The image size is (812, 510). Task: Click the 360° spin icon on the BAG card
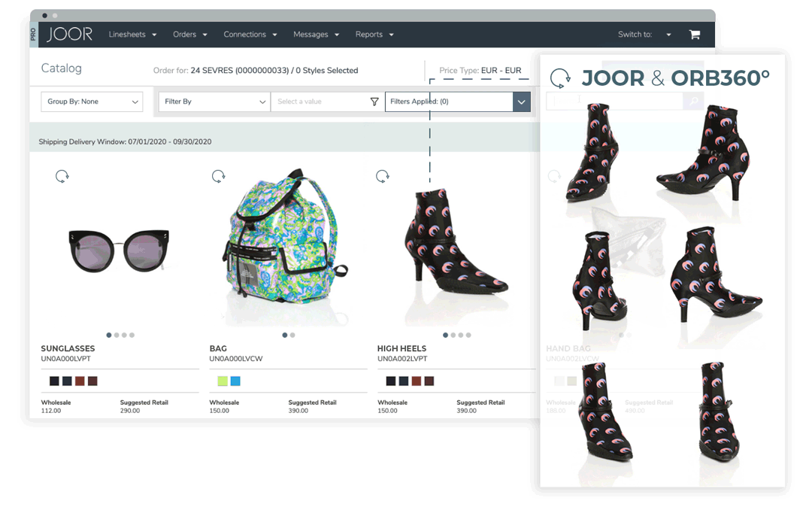click(x=219, y=175)
